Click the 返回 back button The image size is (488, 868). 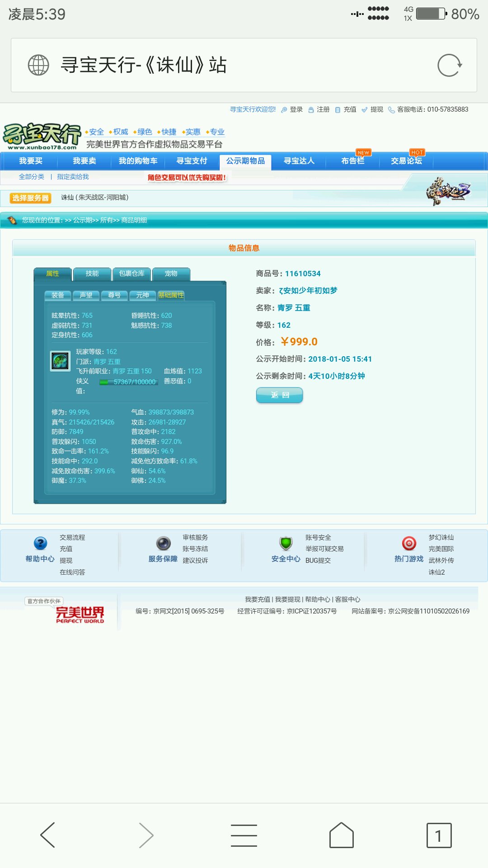(280, 395)
